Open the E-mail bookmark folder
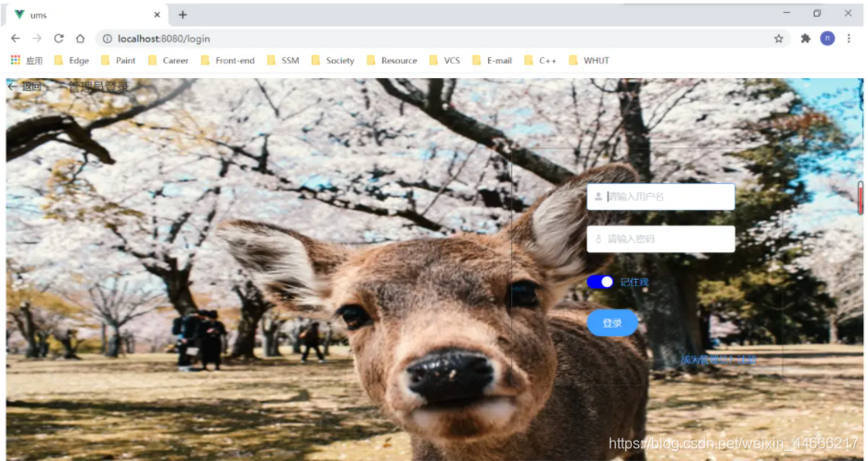Image resolution: width=868 pixels, height=461 pixels. [x=492, y=61]
